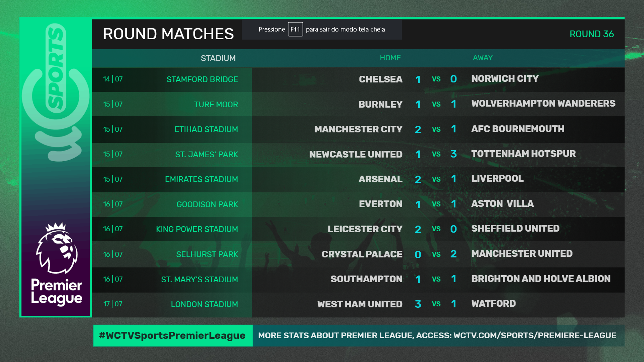This screenshot has width=644, height=362.
Task: Click the WCTV Sports logo
Action: [x=56, y=92]
